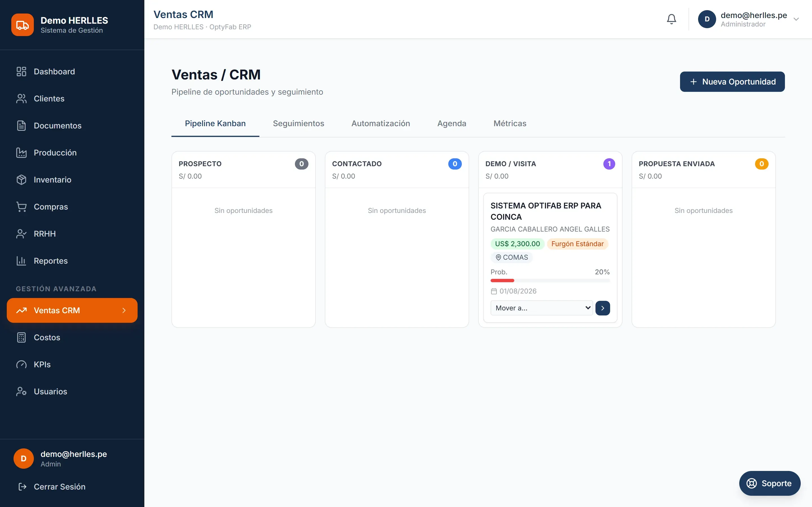The image size is (812, 507).
Task: Click the Nueva Oportunidad button
Action: [x=732, y=81]
